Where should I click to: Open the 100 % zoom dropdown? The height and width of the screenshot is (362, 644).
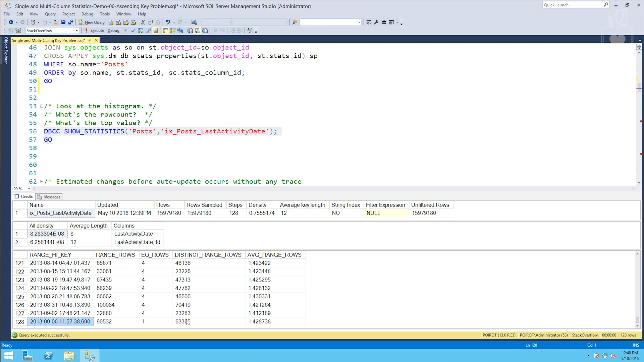[29, 189]
